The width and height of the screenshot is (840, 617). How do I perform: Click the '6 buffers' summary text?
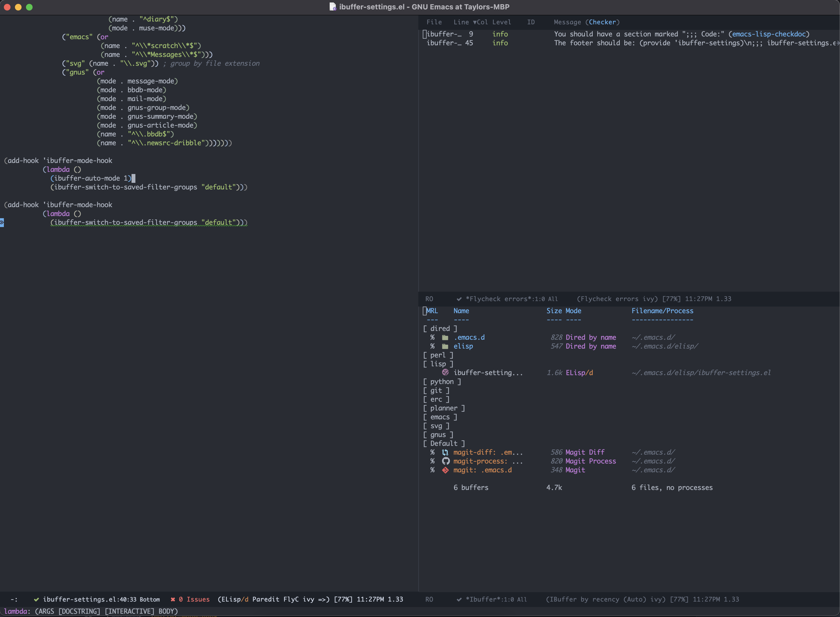pos(471,487)
